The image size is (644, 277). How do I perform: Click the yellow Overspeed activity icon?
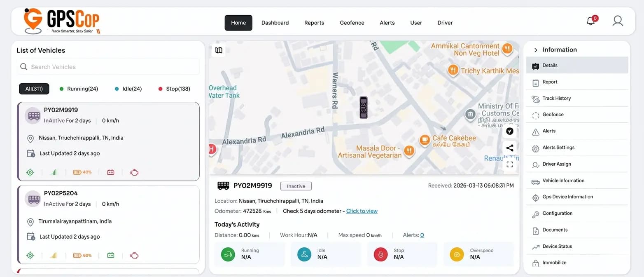point(457,254)
